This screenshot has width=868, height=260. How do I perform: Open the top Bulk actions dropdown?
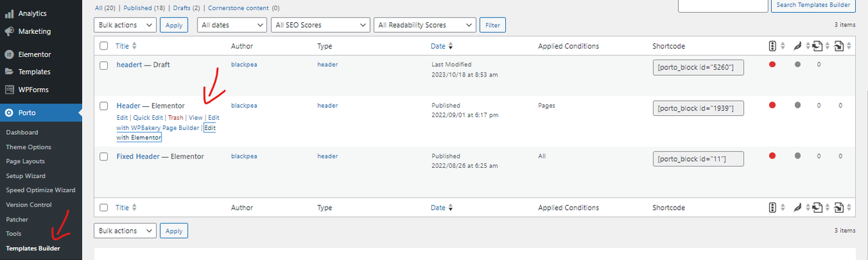pyautogui.click(x=125, y=25)
